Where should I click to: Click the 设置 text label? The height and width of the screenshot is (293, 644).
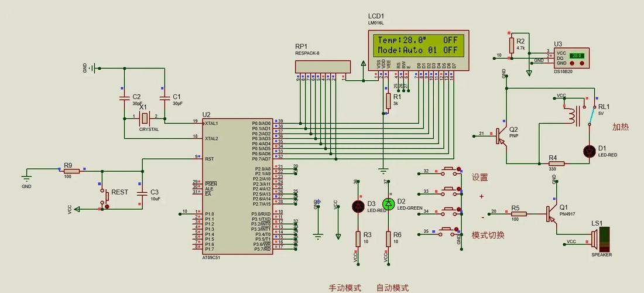479,178
